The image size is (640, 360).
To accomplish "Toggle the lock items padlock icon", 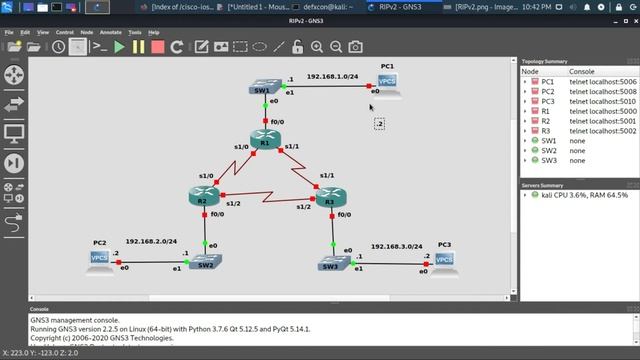I will pyautogui.click(x=298, y=47).
